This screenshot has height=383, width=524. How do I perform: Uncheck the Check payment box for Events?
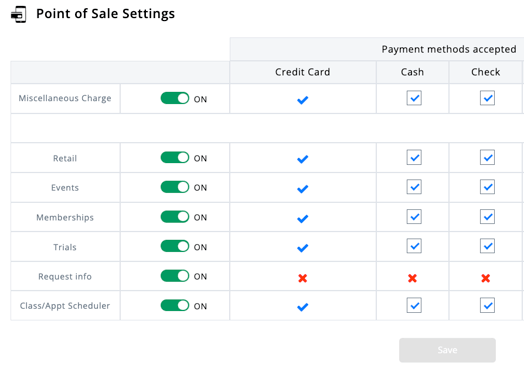coord(487,187)
